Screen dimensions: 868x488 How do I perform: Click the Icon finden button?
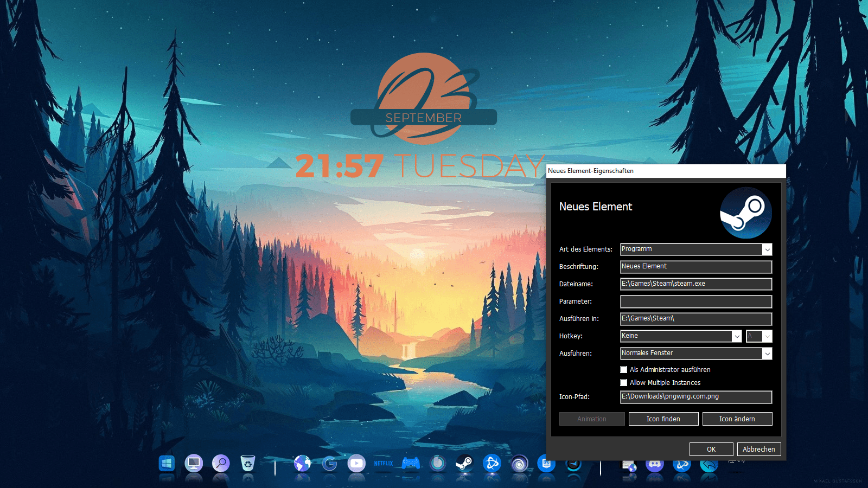pyautogui.click(x=663, y=419)
